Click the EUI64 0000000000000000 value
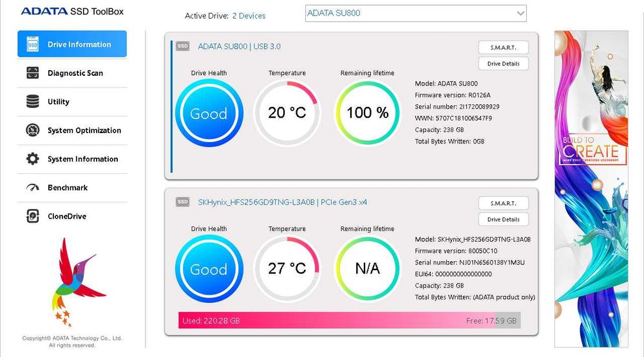 (463, 274)
